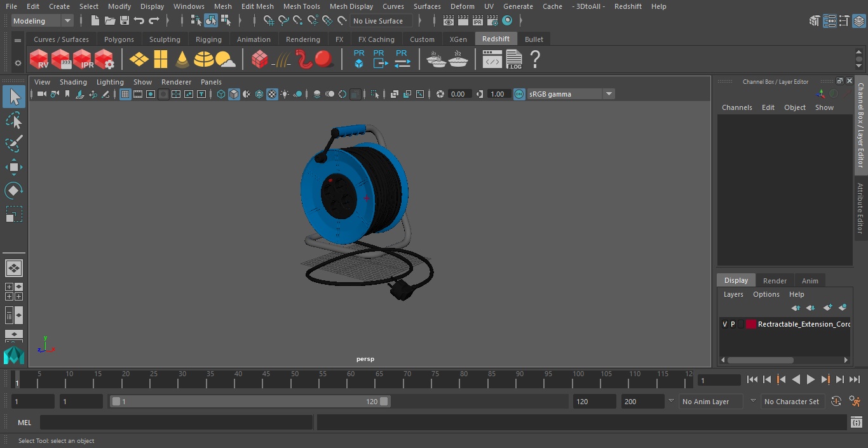Redo the last action
Viewport: 868px width, 448px height.
pos(154,21)
